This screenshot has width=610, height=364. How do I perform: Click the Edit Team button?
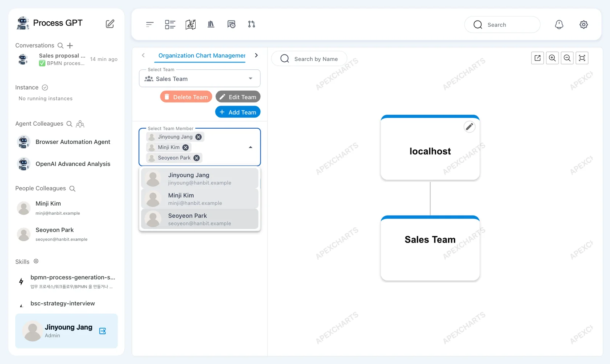point(238,97)
